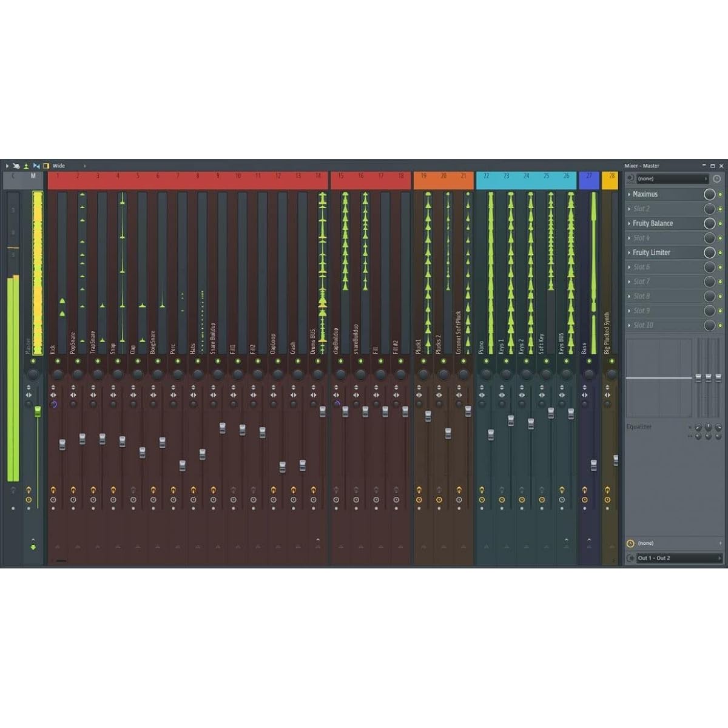Open the Slot 6 arrow menu
The image size is (728, 728).
(x=629, y=267)
